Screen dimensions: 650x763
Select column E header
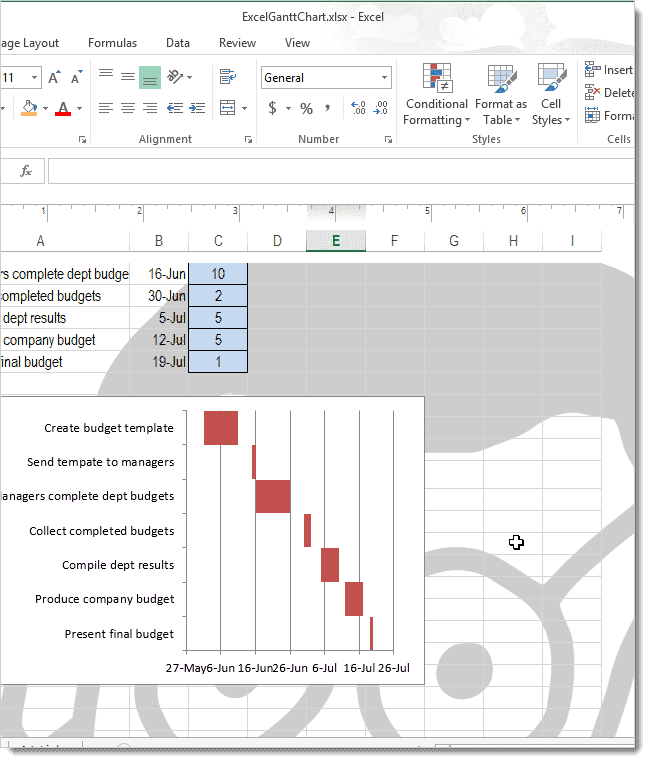[336, 241]
